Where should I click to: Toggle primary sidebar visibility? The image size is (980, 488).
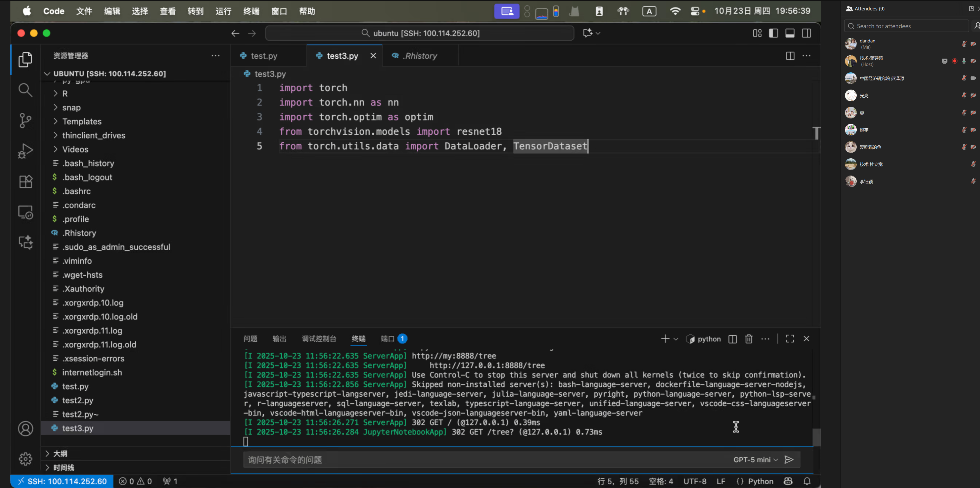[773, 33]
